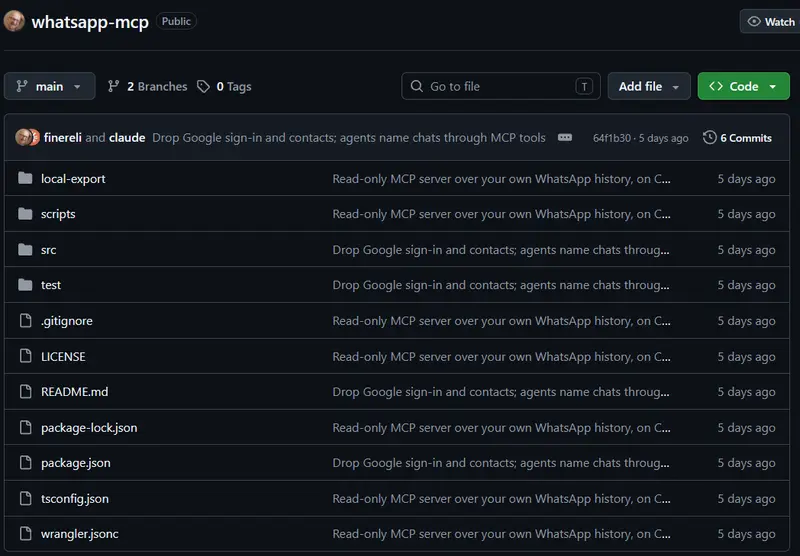Open the commit message in the LICENSE row
800x556 pixels.
(x=502, y=357)
